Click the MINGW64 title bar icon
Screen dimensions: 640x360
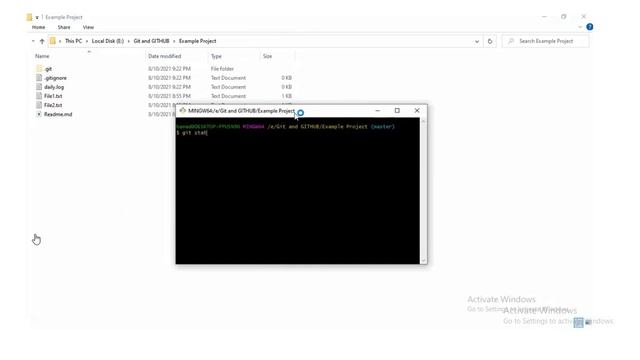coord(182,111)
